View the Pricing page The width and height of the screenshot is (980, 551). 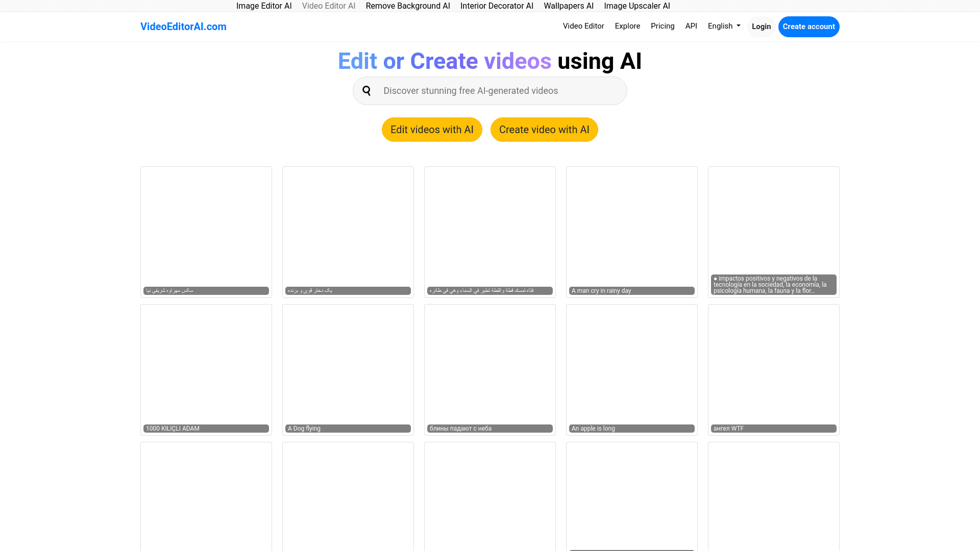pos(663,26)
